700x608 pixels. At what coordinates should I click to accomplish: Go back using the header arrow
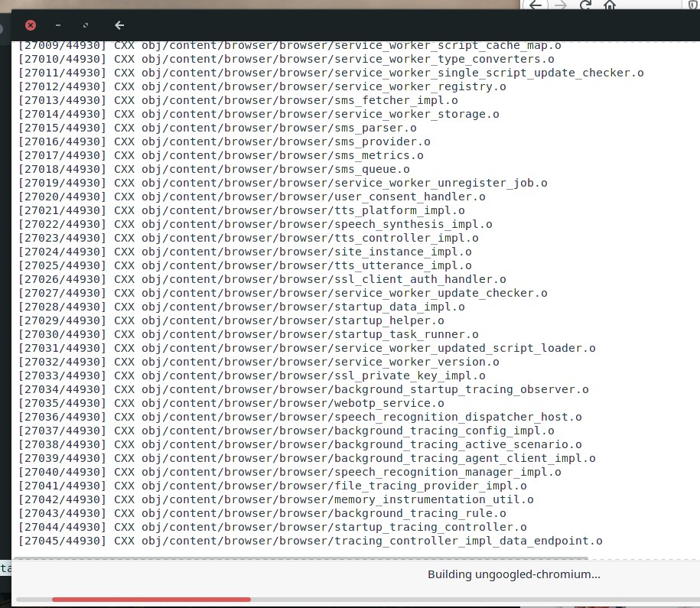119,25
